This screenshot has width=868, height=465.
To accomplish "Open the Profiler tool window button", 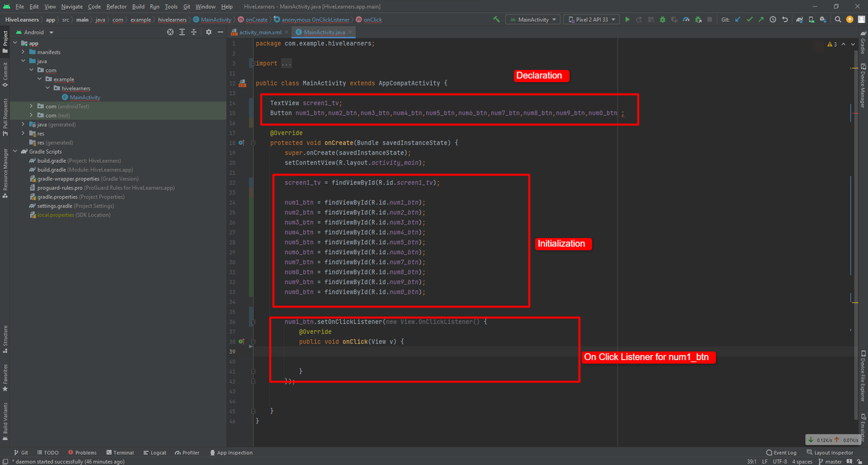I will click(x=186, y=453).
